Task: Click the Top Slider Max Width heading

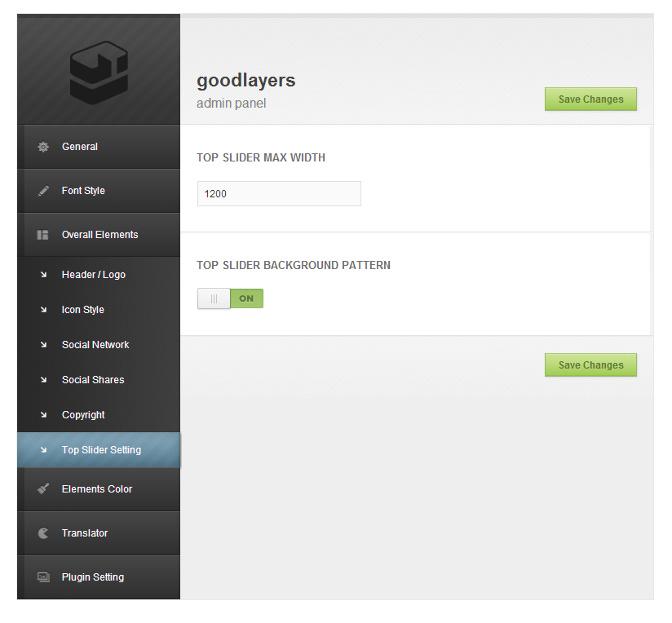Action: coord(261,157)
